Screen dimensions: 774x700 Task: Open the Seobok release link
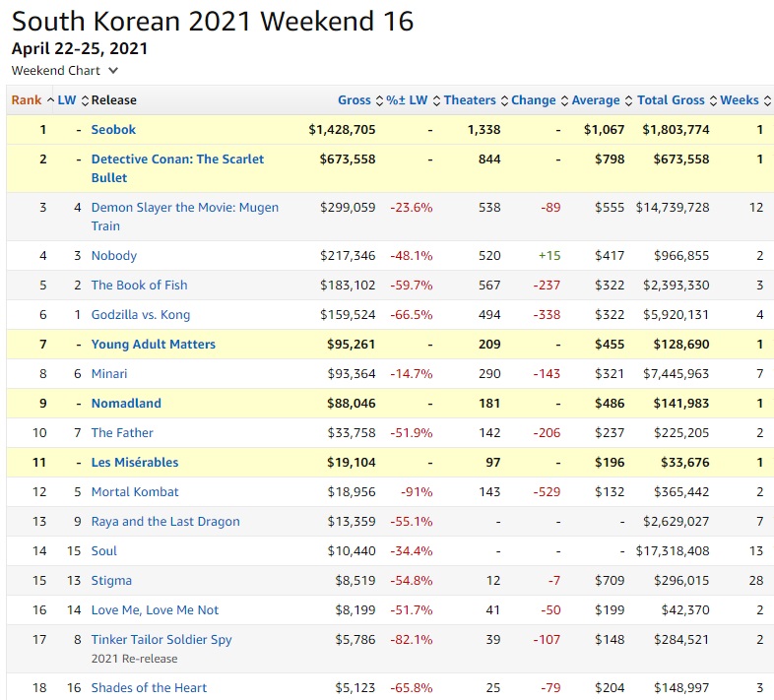coord(113,130)
